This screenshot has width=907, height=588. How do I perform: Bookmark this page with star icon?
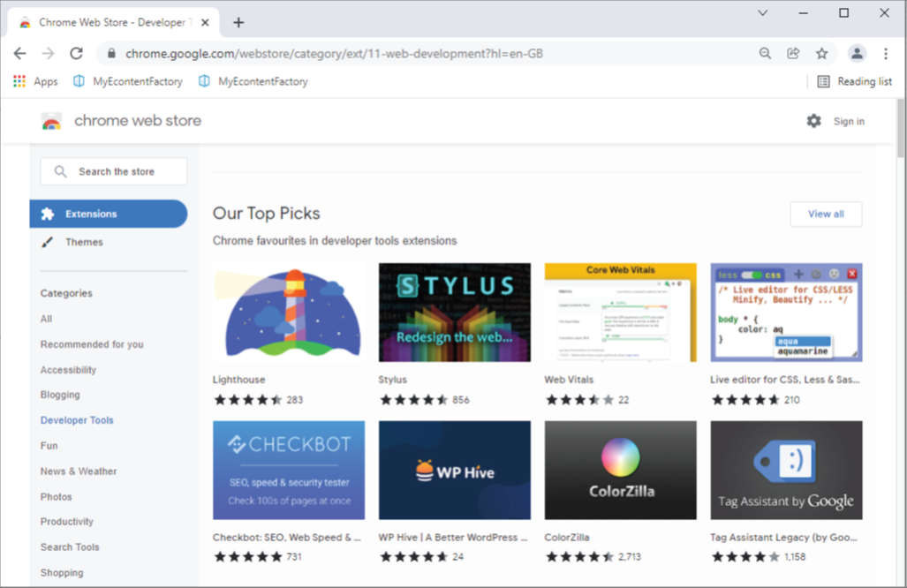pos(821,54)
